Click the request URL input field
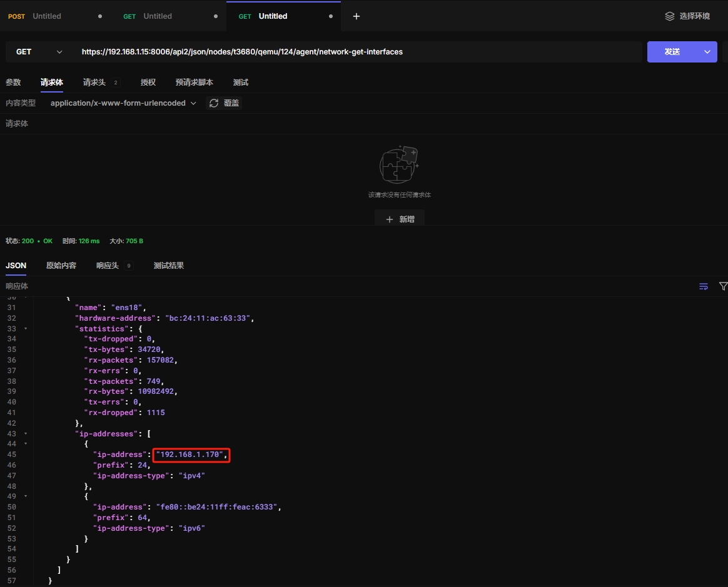 [356, 52]
